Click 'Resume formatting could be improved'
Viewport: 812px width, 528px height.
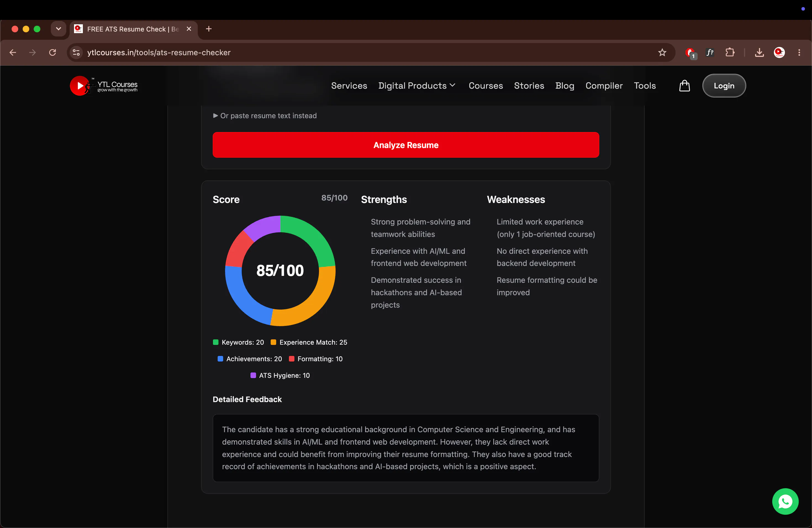coord(547,286)
